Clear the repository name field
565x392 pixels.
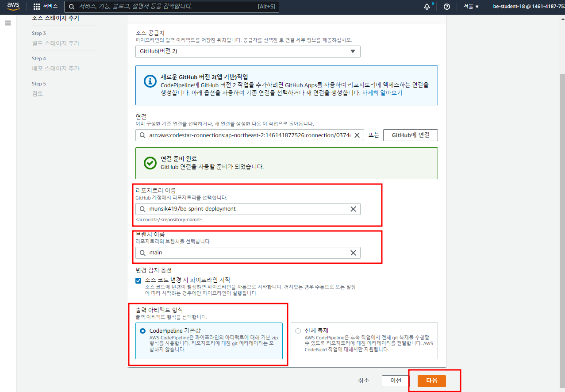point(353,209)
